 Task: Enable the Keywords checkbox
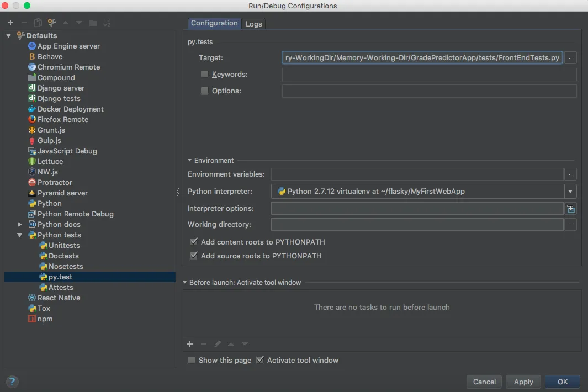(204, 75)
